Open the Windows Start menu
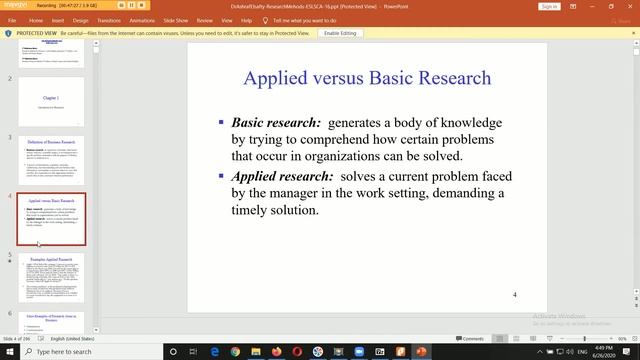Viewport: 640px width, 360px height. click(10, 351)
